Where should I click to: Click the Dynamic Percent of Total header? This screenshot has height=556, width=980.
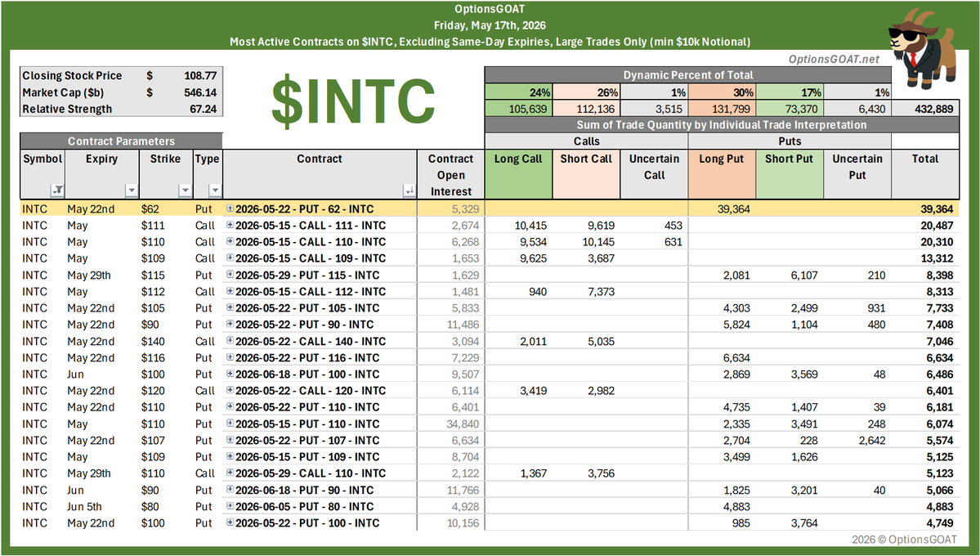click(687, 75)
